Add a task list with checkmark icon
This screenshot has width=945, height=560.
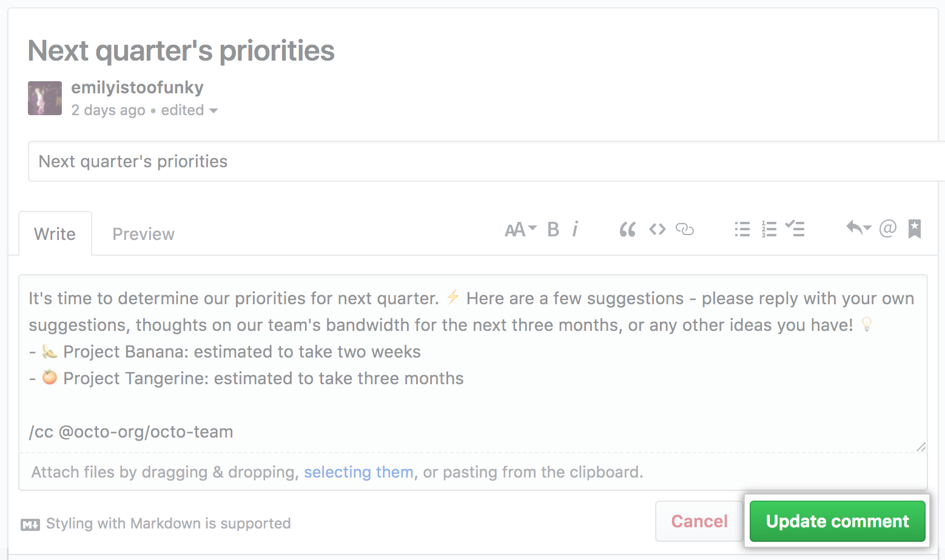click(x=795, y=229)
